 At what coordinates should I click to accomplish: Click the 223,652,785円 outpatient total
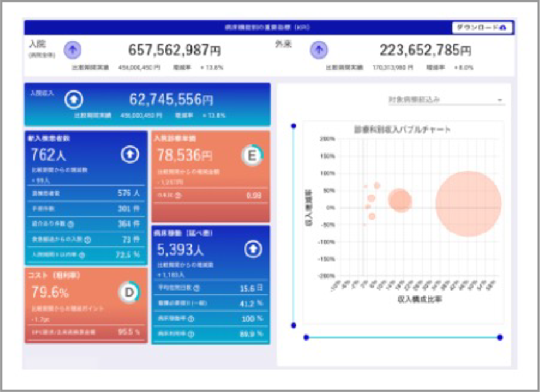(x=426, y=50)
